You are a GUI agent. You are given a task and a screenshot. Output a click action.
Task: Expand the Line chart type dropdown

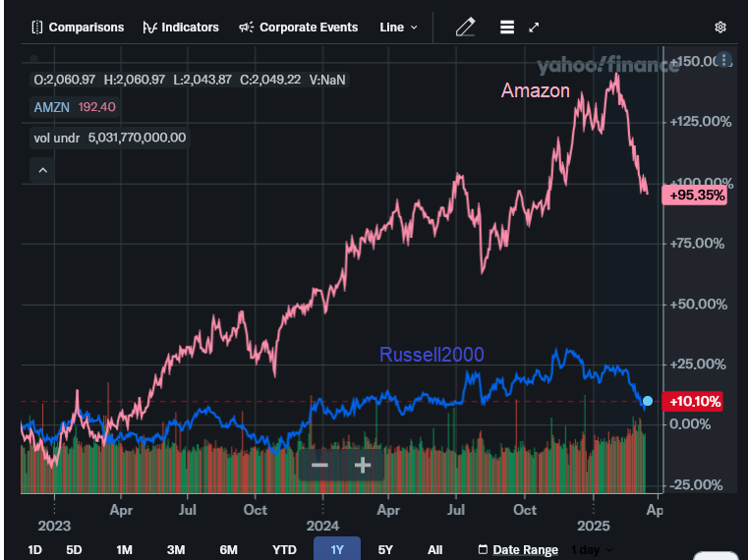(x=398, y=28)
